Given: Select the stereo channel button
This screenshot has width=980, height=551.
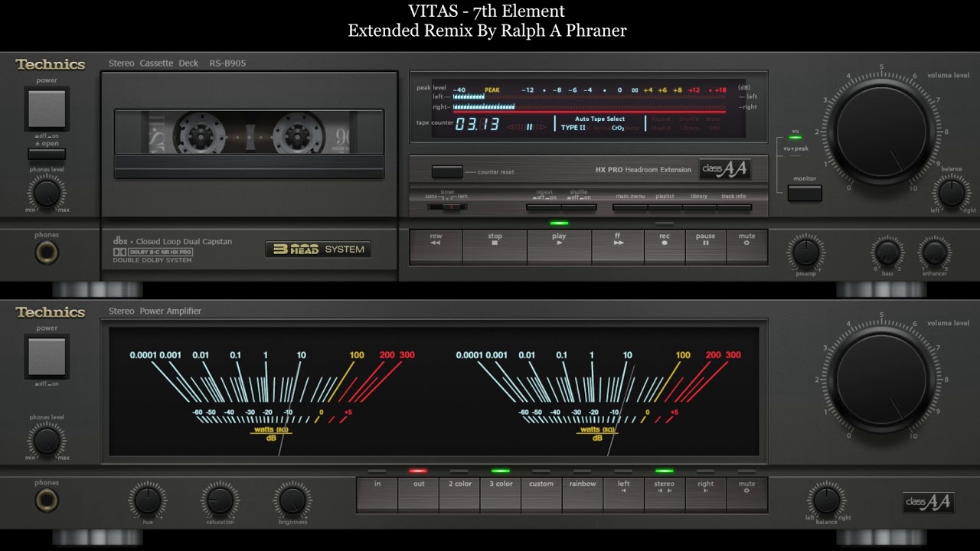Looking at the screenshot, I should click(x=665, y=494).
